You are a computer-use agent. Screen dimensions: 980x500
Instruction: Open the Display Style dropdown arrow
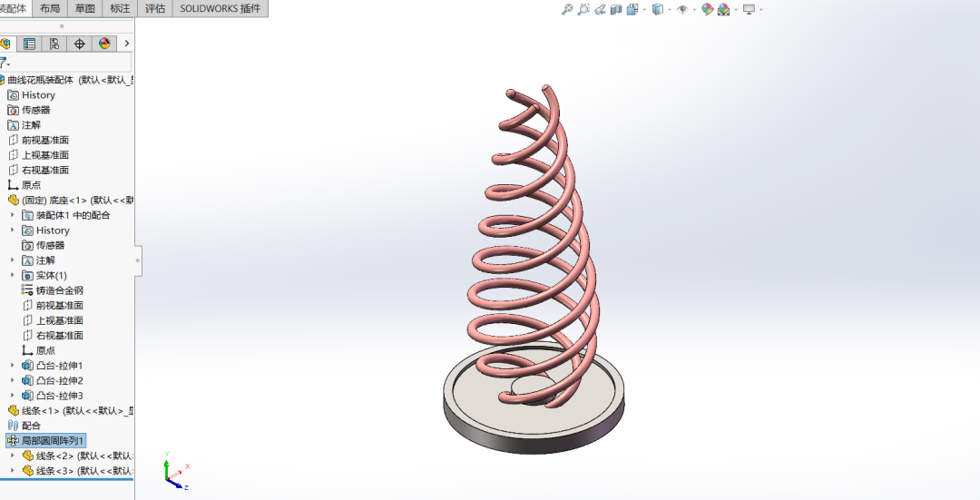[x=670, y=10]
